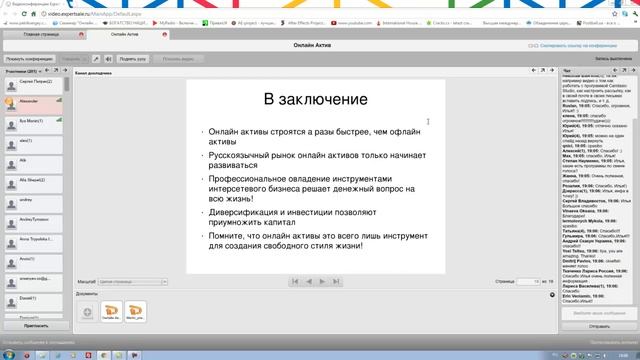This screenshot has height=360, width=640.
Task: Select participant Alla Shepel(2)
Action: click(34, 184)
